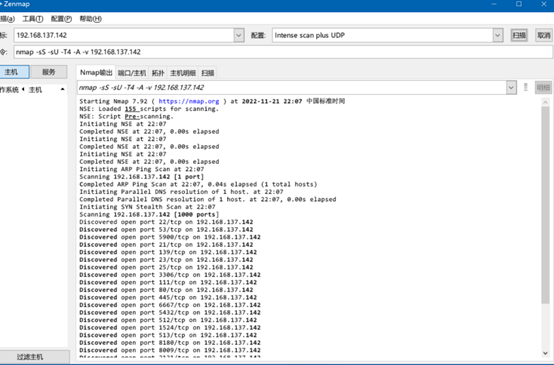
Task: Switch to the 扫描 scans tab
Action: [x=208, y=73]
